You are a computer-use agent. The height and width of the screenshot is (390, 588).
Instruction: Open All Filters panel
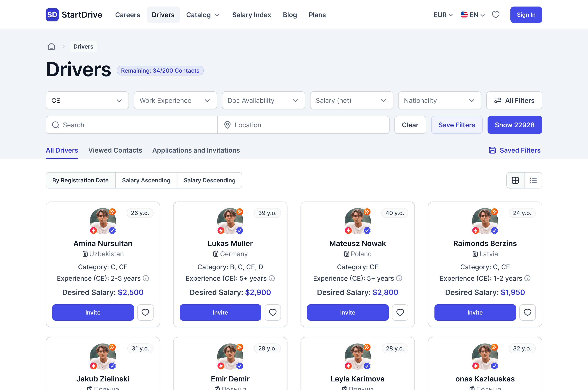(x=514, y=101)
